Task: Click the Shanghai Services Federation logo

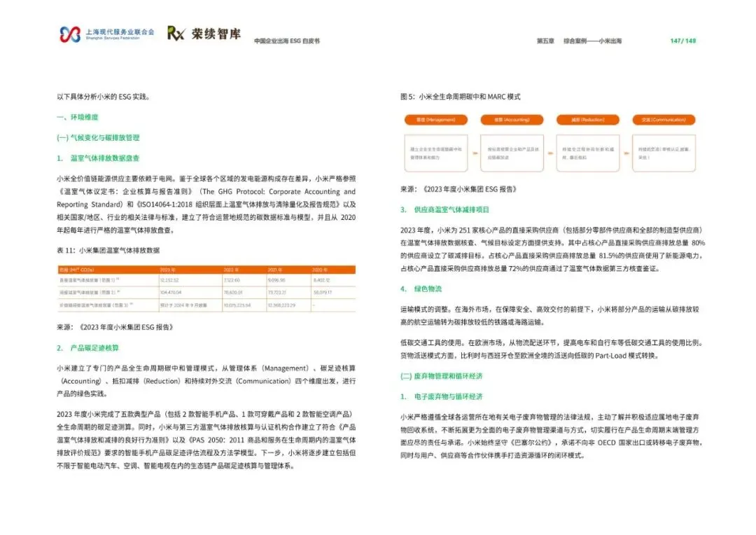Action: (106, 34)
